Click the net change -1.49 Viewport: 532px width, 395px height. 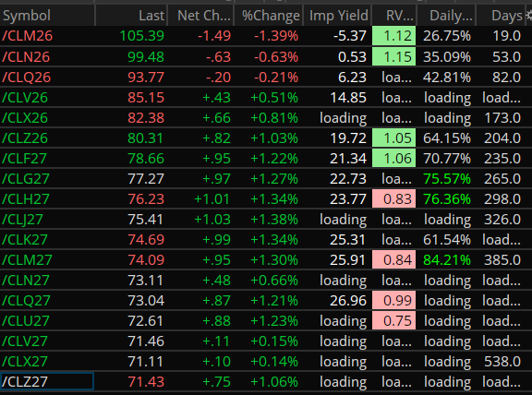214,36
